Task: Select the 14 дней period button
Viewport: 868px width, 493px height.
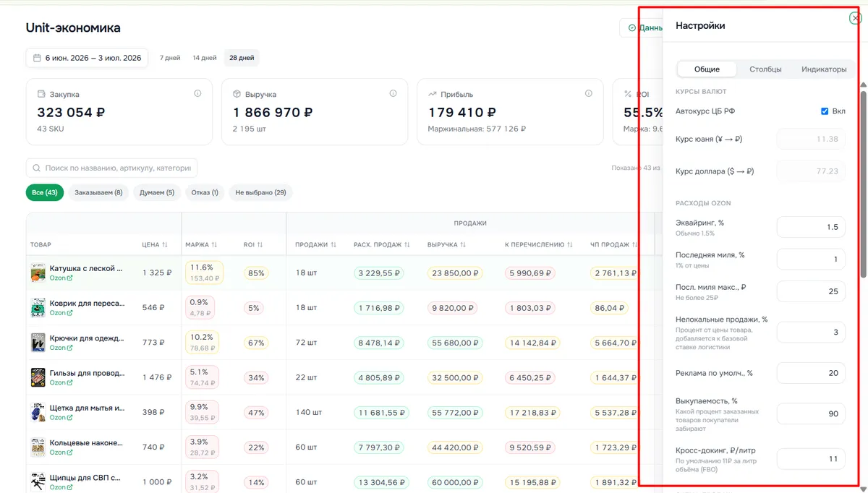Action: tap(205, 58)
